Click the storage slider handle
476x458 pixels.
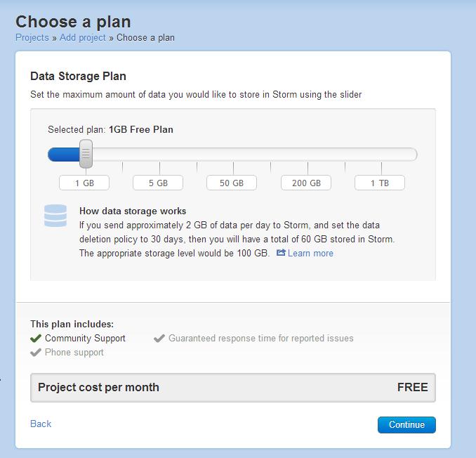[x=86, y=154]
